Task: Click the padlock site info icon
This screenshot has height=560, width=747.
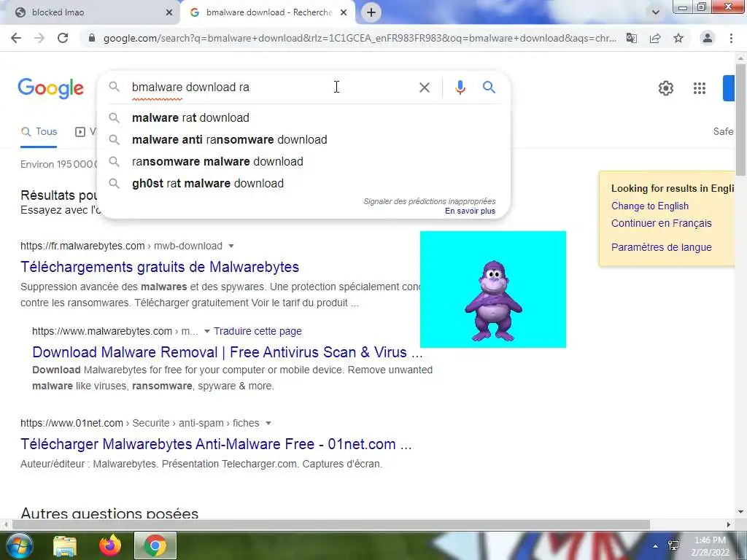Action: point(92,38)
